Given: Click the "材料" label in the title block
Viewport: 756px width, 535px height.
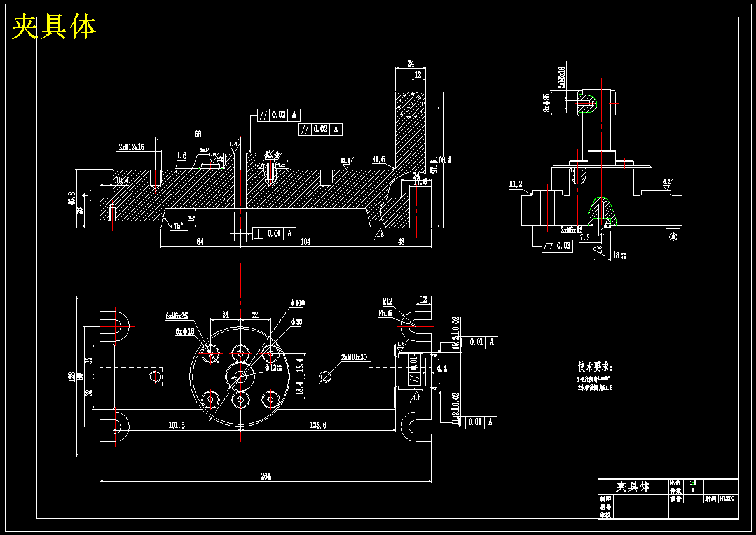Looking at the screenshot, I should pyautogui.click(x=711, y=499).
